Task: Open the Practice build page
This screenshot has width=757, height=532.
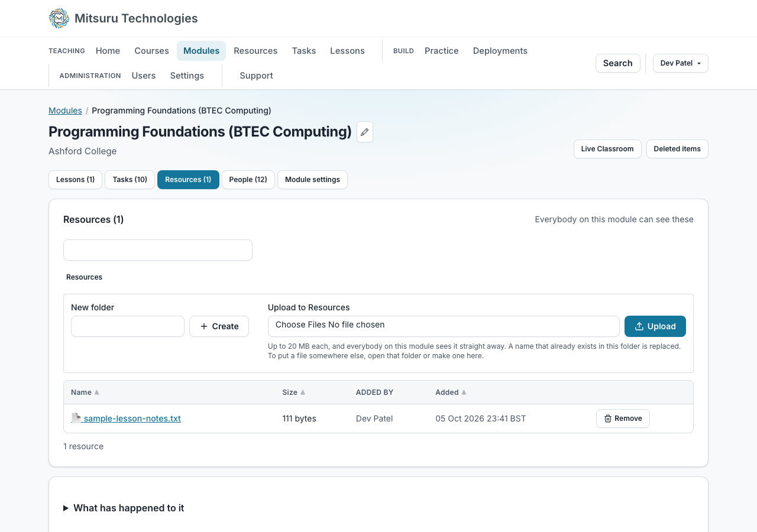Action: 442,51
